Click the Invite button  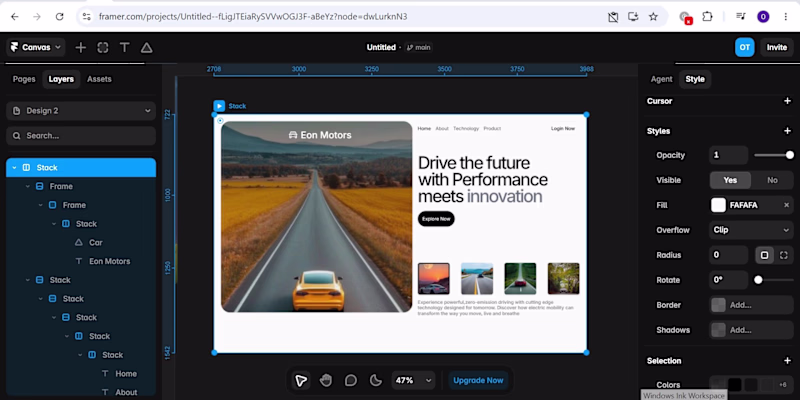[x=777, y=47]
